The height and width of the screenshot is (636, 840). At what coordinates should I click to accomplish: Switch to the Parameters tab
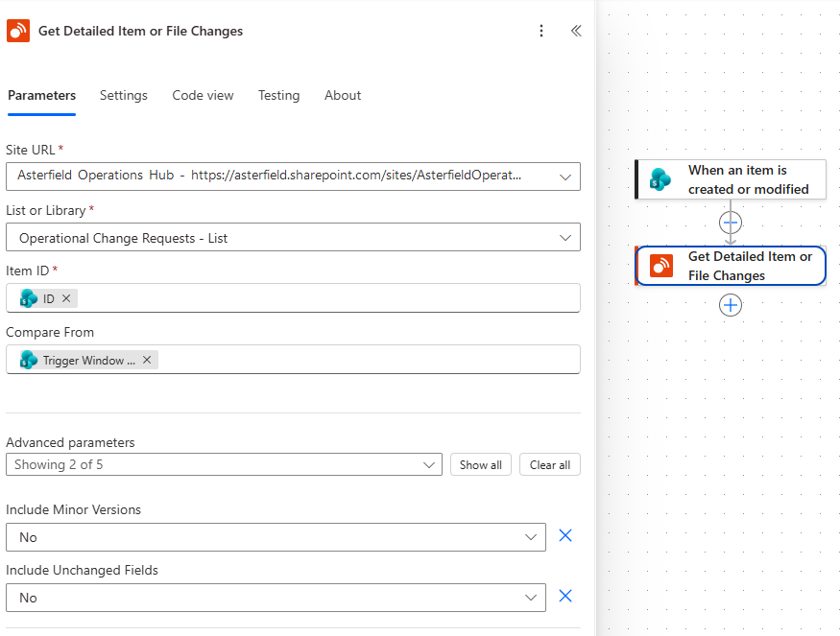click(42, 95)
